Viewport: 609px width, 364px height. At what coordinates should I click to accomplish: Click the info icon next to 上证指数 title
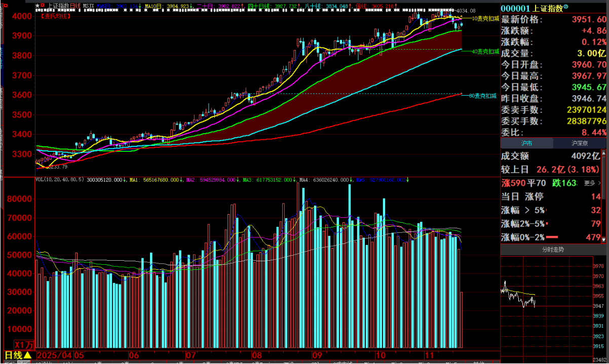pos(566,7)
